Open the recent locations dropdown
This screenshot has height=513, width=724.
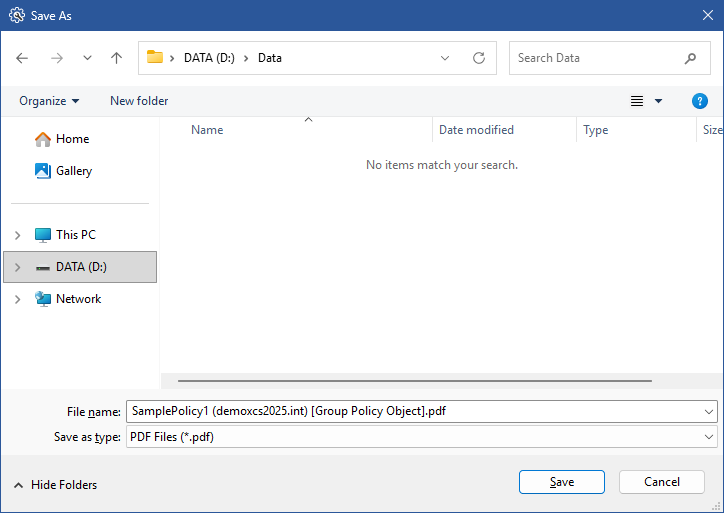(87, 58)
